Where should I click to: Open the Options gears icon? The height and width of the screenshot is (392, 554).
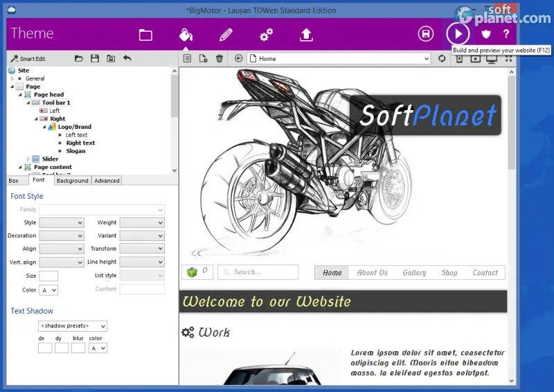(x=266, y=35)
